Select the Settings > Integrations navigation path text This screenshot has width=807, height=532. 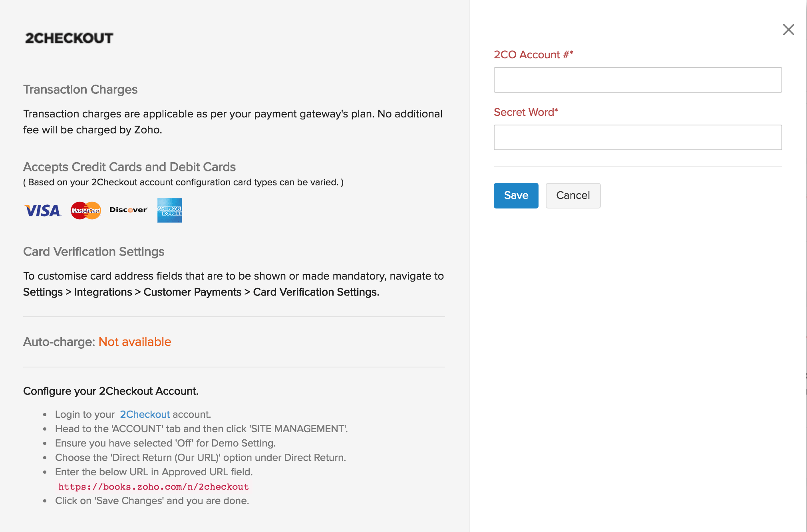pyautogui.click(x=200, y=292)
